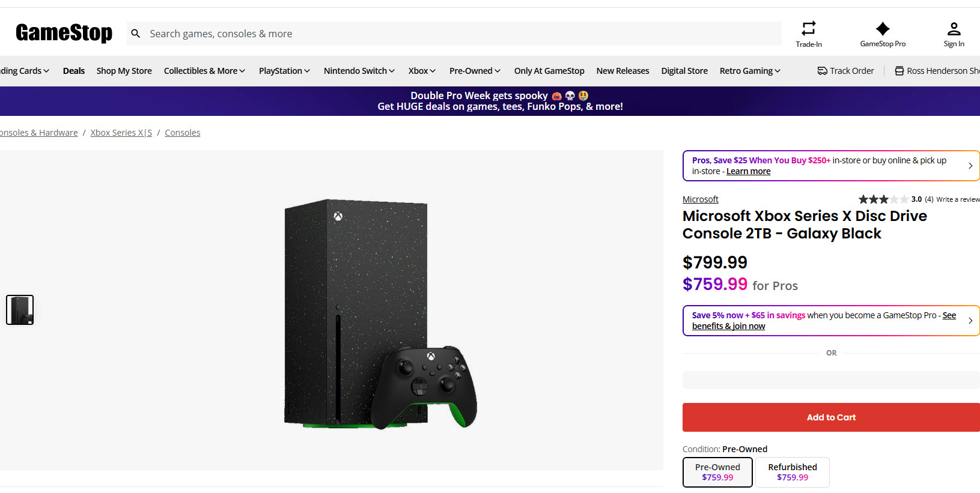This screenshot has width=980, height=493.
Task: Expand the Pros Save $25 offer chevron
Action: pos(970,166)
